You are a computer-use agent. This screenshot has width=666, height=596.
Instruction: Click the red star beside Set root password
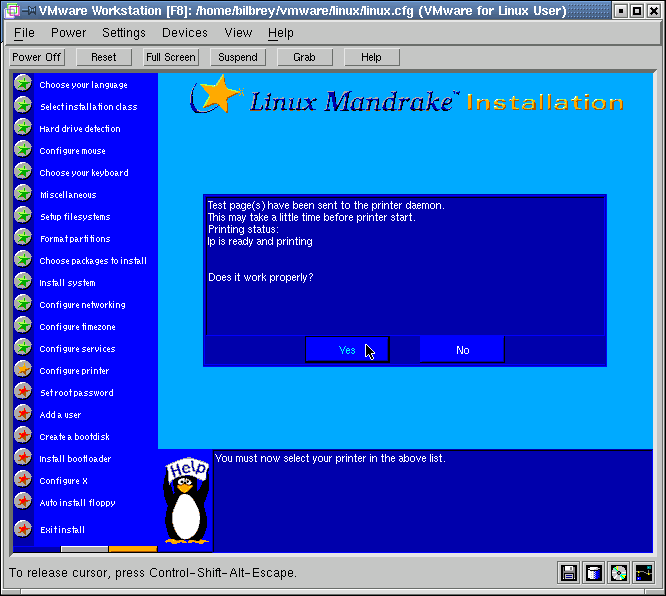click(23, 393)
